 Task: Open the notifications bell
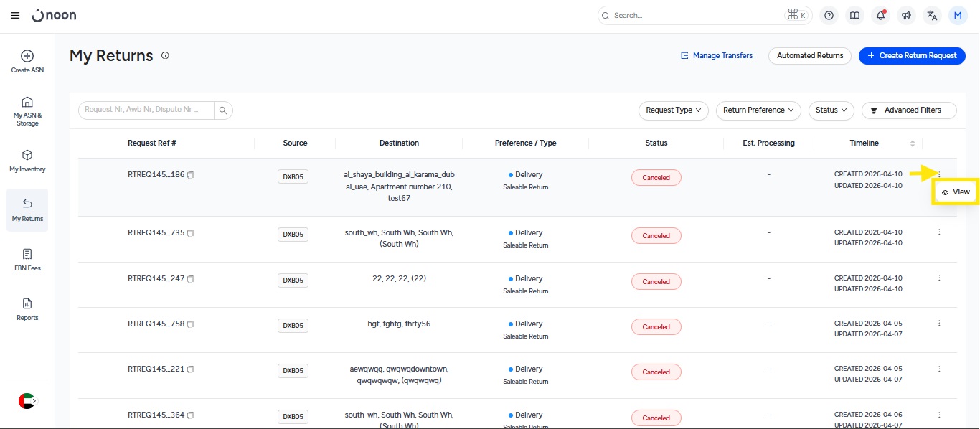click(x=880, y=15)
